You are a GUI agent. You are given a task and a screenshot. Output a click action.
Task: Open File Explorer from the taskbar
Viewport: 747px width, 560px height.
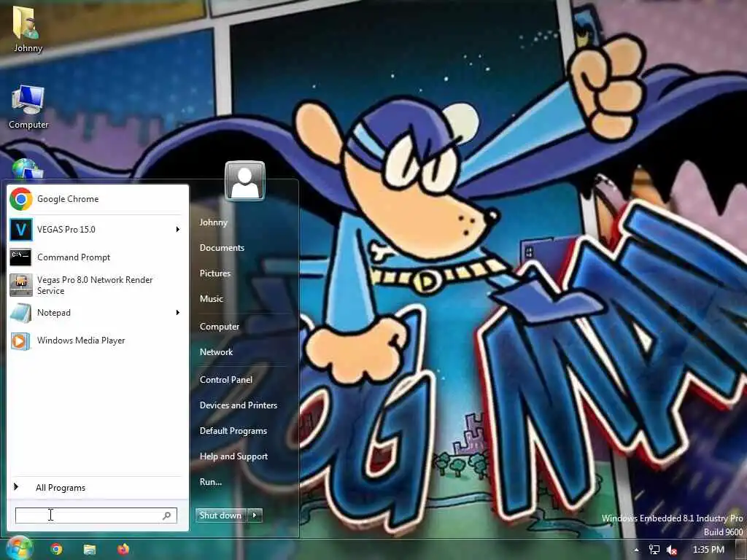coord(90,550)
